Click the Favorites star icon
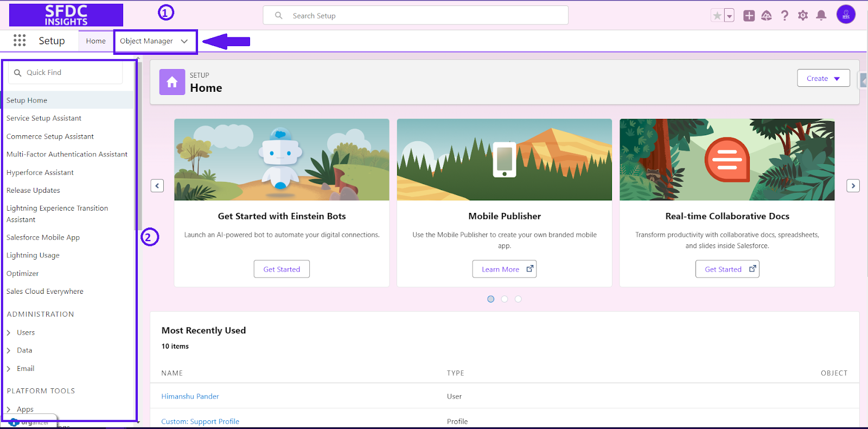The image size is (868, 429). tap(717, 16)
